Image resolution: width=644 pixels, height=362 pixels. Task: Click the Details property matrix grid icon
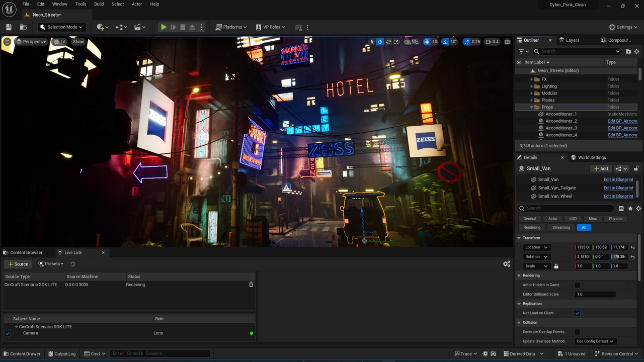click(x=621, y=208)
